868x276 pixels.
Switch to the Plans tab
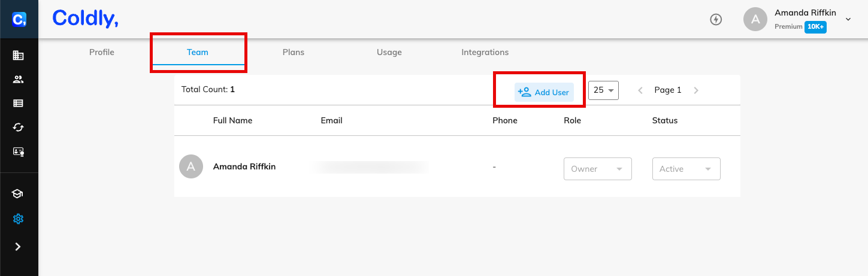(x=294, y=52)
